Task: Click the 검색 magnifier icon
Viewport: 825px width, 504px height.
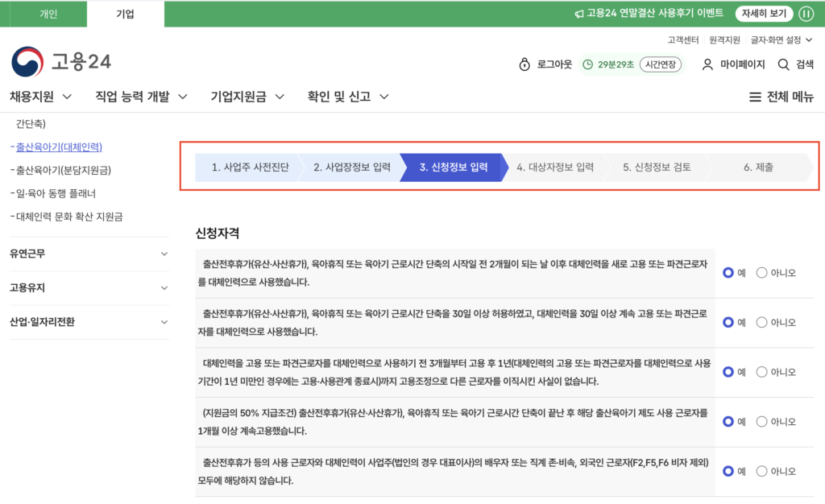Action: (x=783, y=64)
